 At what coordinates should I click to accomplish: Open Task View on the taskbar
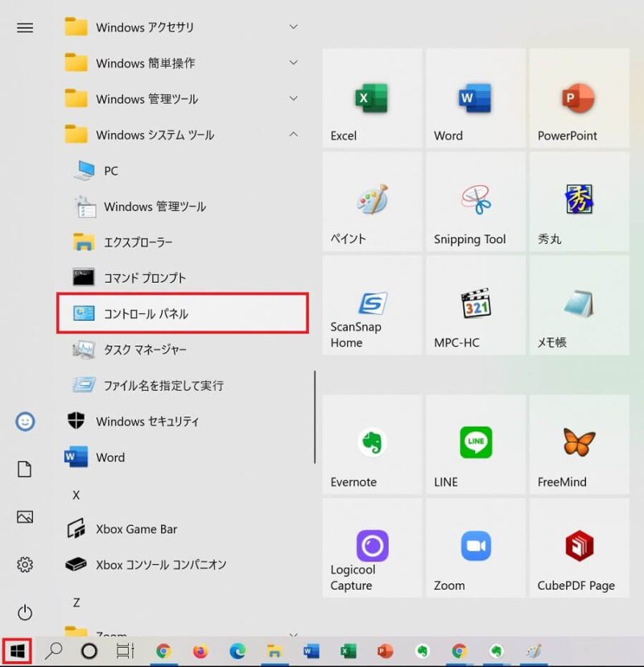click(126, 651)
